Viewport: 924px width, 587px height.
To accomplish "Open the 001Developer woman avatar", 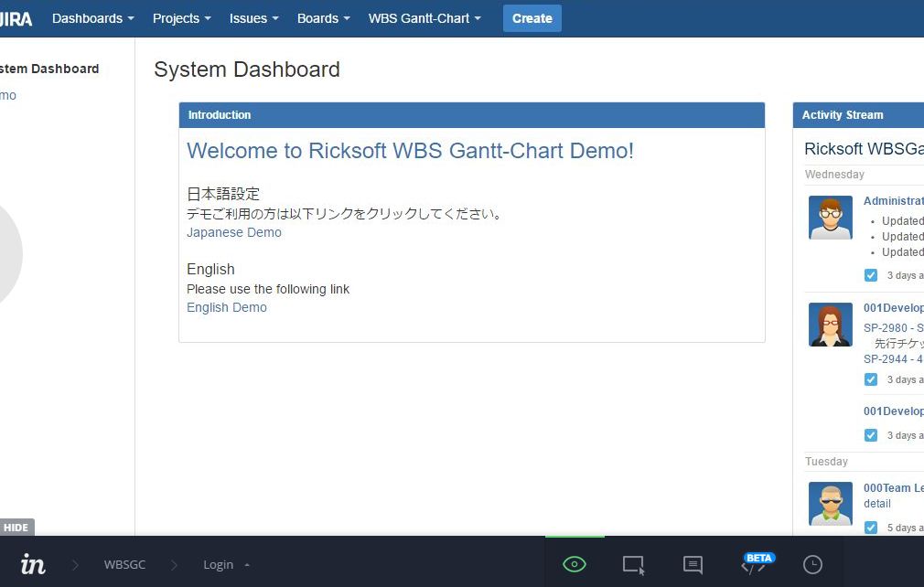I will coord(831,325).
